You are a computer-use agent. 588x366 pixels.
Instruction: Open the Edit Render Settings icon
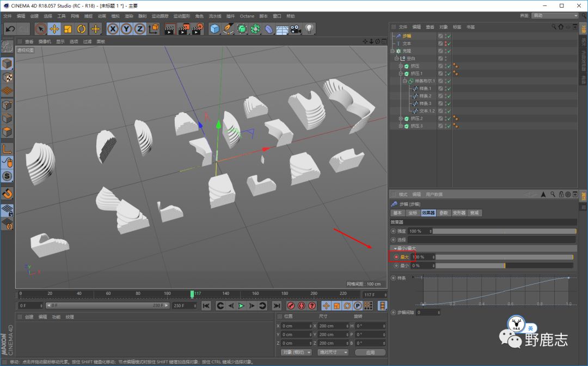point(197,29)
